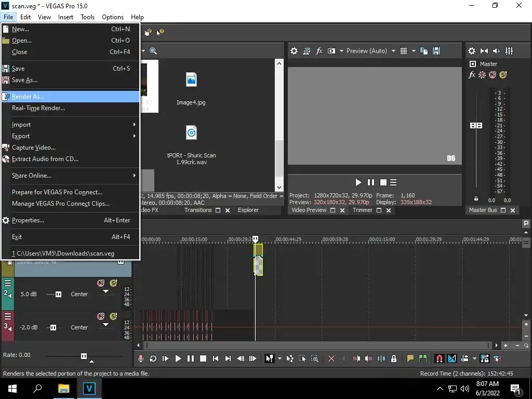The image size is (532, 399).
Task: Open Master FX button
Action: [x=472, y=75]
